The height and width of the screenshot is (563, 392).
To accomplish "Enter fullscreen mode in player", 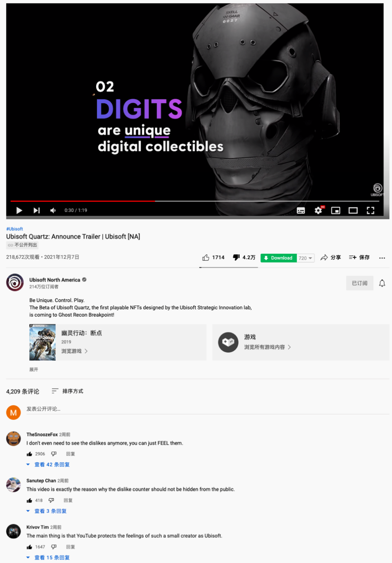I will [x=370, y=210].
